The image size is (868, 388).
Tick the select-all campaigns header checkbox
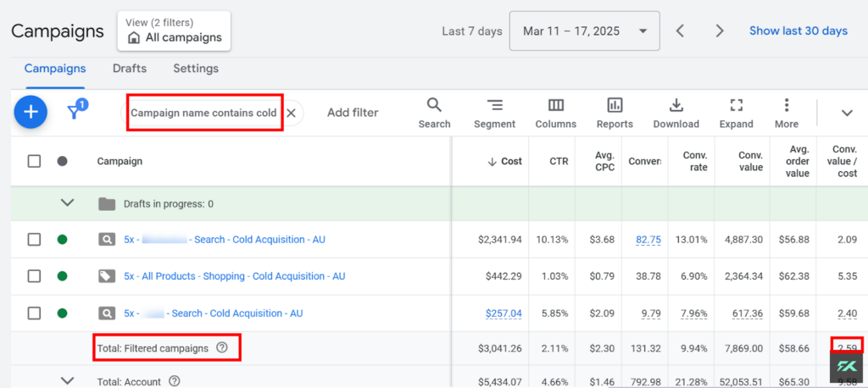[34, 161]
